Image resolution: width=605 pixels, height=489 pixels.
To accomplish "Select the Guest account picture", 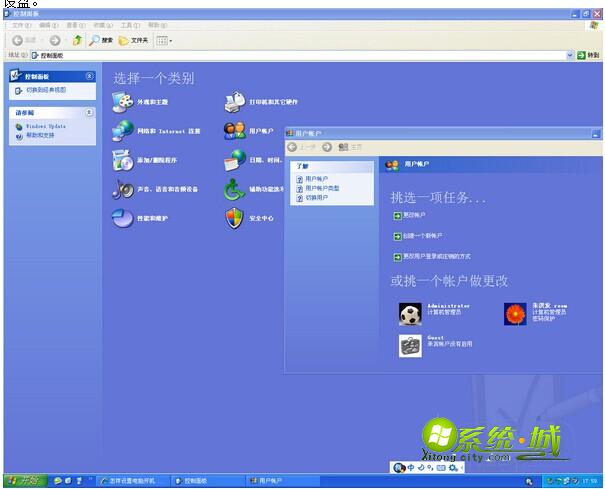I will tap(410, 346).
